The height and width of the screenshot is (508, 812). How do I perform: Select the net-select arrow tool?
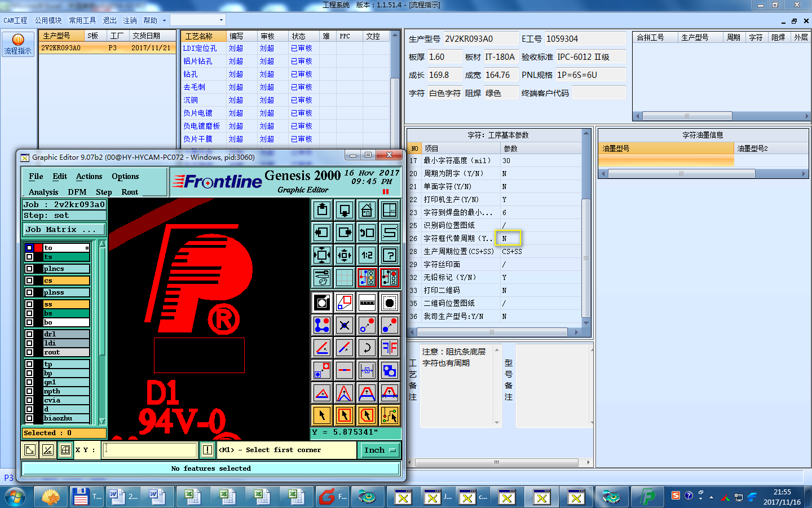[x=390, y=415]
